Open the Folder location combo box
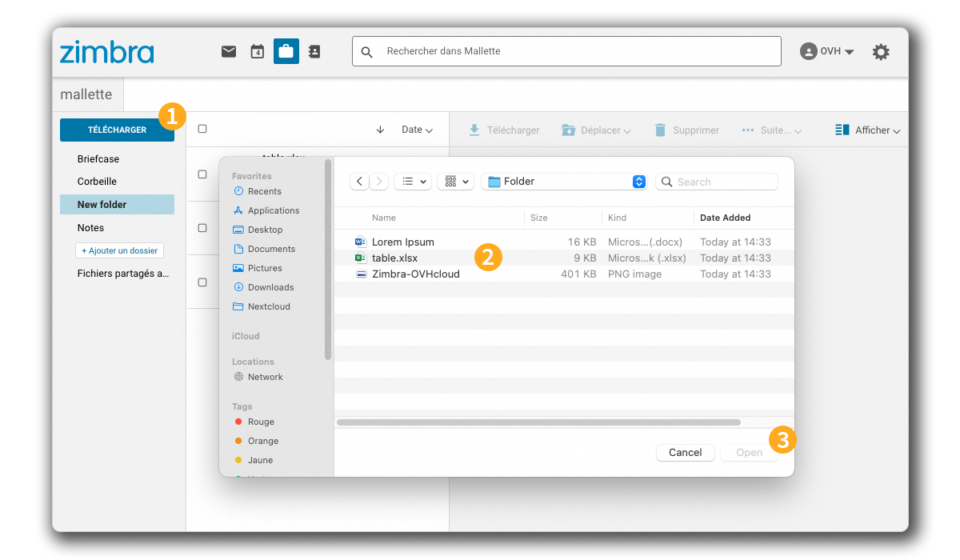 pos(564,181)
